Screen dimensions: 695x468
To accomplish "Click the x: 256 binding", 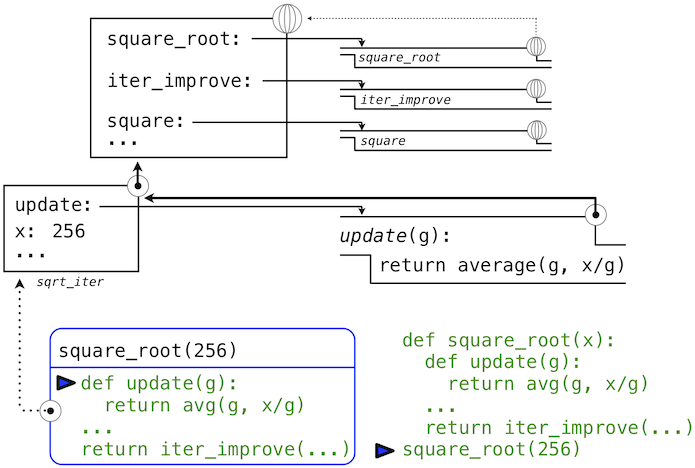I will [x=50, y=231].
